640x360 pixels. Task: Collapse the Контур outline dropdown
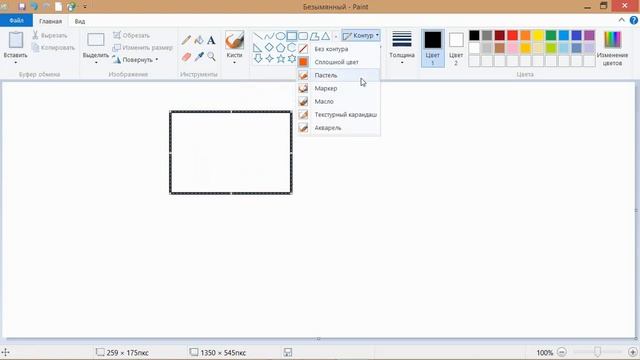[x=361, y=36]
